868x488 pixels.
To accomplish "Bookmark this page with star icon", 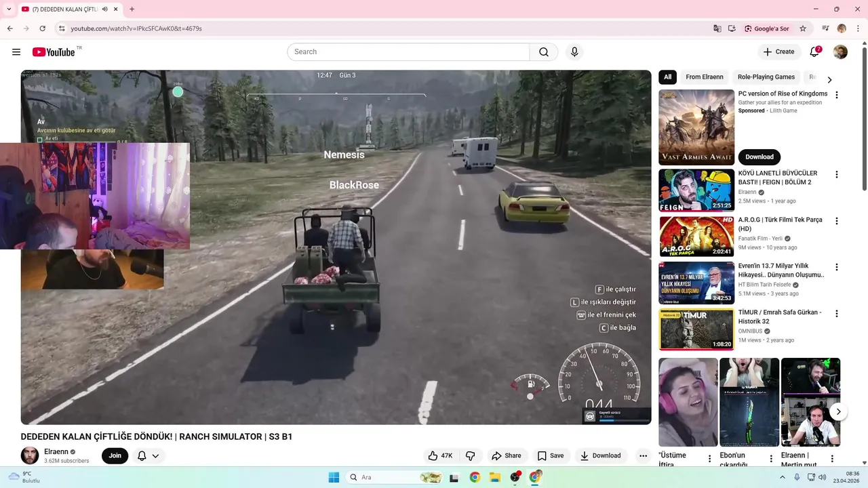I will coord(803,28).
